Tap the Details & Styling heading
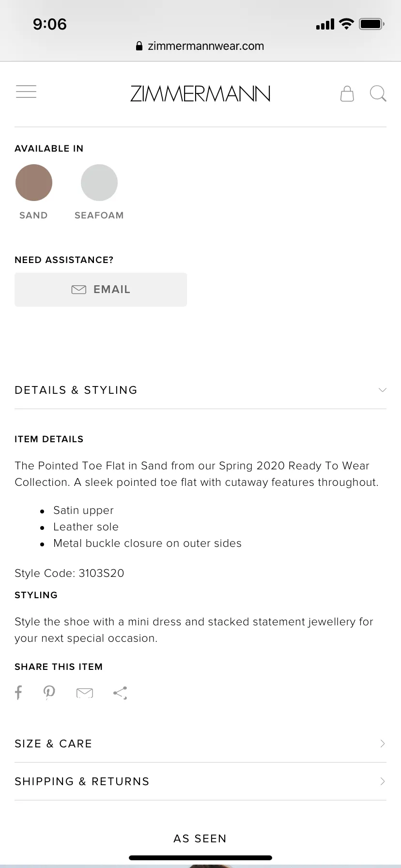The width and height of the screenshot is (401, 868). click(76, 390)
